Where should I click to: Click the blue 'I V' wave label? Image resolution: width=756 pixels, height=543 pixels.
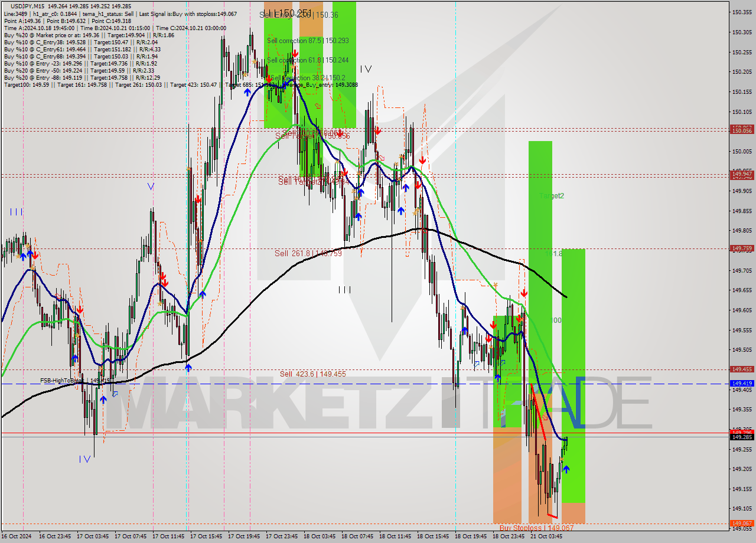85,459
